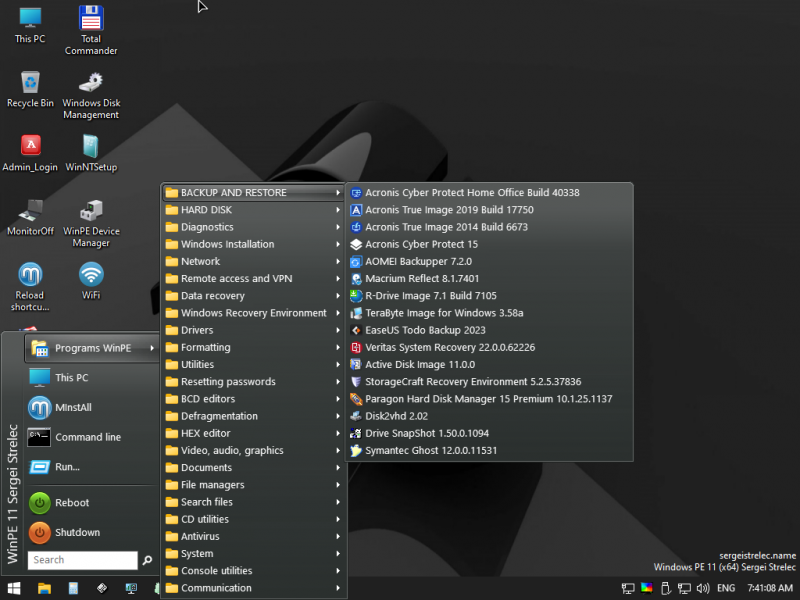Screen dimensions: 800x600
Task: Open the Formatting menu folder
Action: [x=253, y=347]
